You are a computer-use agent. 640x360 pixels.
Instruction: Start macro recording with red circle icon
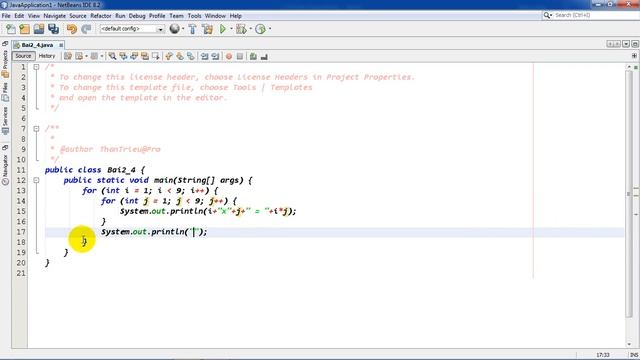(229, 56)
